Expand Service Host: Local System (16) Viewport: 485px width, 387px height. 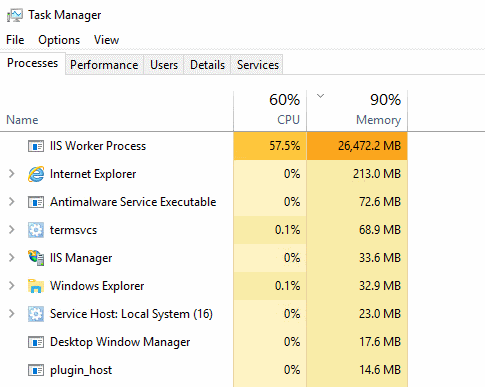(x=12, y=314)
